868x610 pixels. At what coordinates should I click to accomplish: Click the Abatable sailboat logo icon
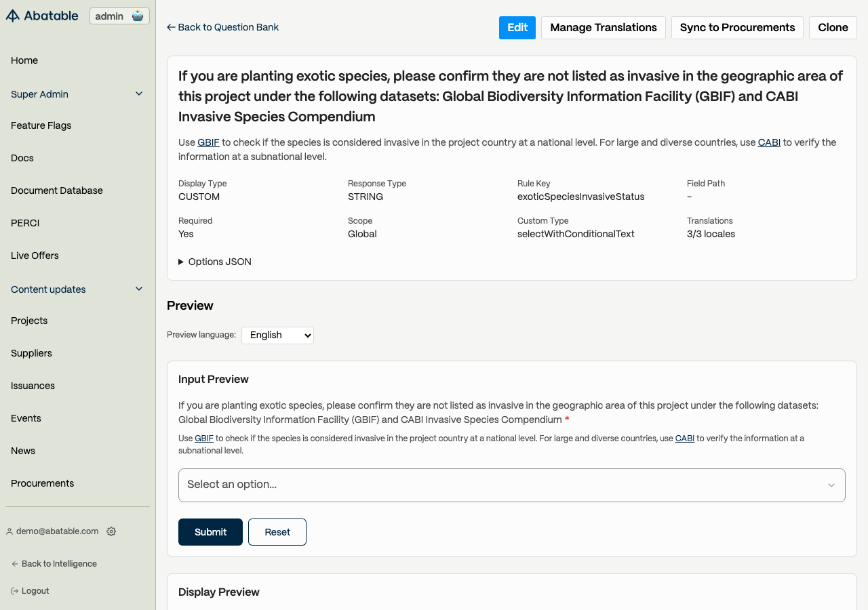click(13, 16)
